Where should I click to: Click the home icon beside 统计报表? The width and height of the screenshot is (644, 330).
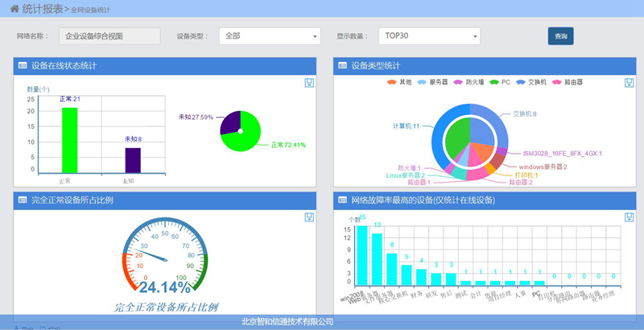pos(14,8)
